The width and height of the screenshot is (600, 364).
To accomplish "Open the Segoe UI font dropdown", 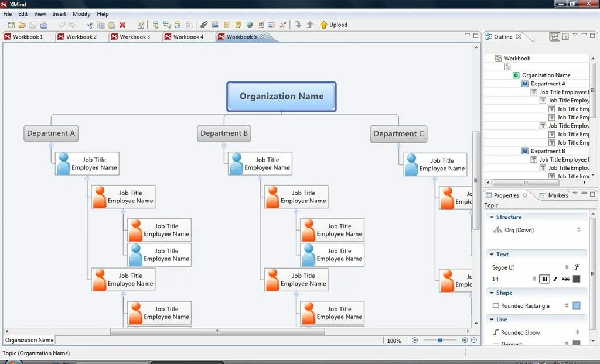I will (x=567, y=267).
